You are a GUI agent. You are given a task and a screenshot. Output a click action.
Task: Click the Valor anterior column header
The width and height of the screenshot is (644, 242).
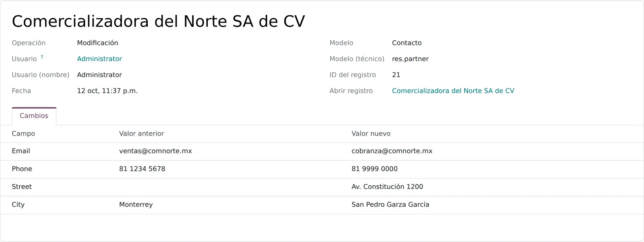142,133
